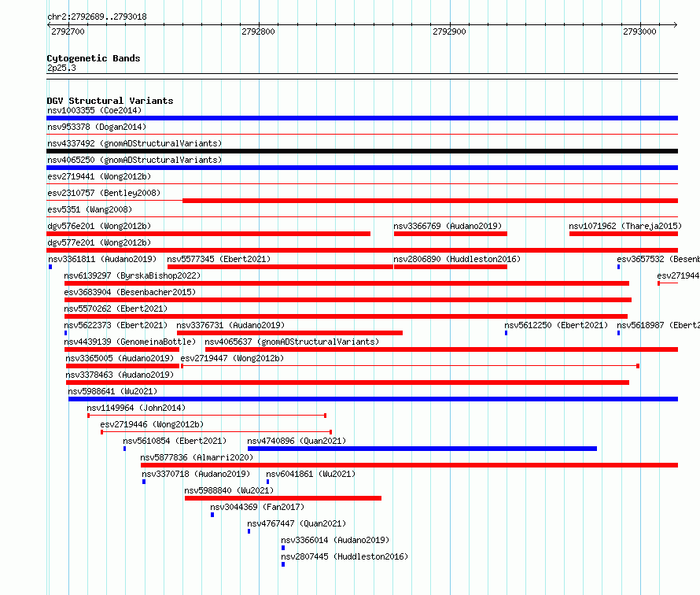This screenshot has width=700, height=595.
Task: Click the red bar under nsv5877836
Action: click(x=409, y=465)
